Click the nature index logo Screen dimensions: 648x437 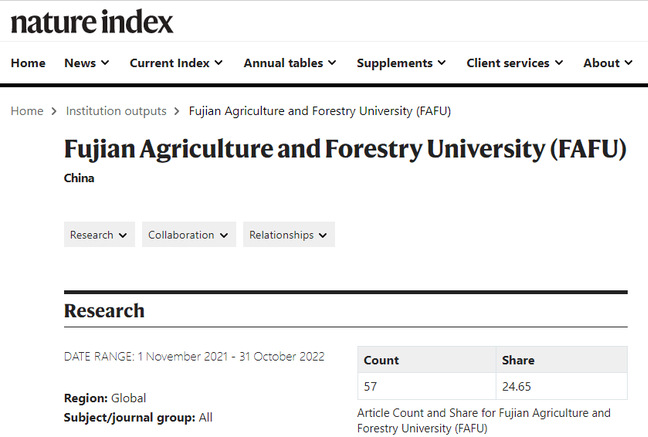92,21
